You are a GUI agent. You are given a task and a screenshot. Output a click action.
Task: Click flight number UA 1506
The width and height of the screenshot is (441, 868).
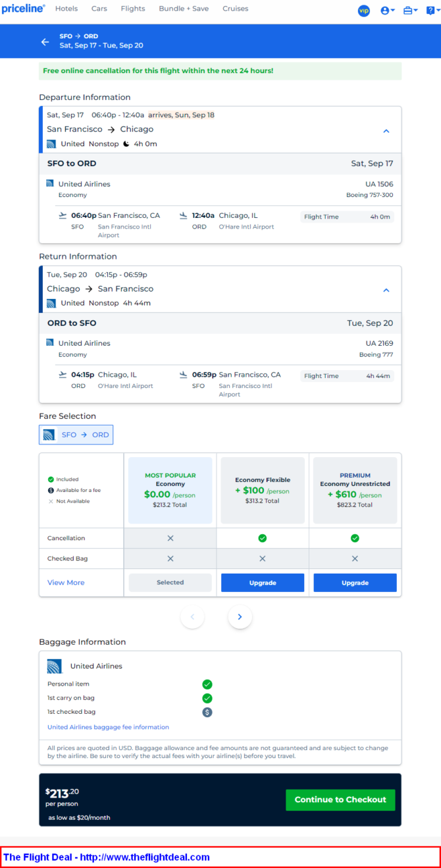click(x=379, y=184)
